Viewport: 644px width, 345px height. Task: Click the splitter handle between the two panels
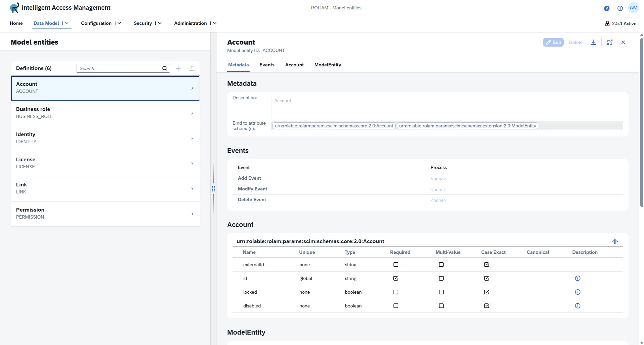pyautogui.click(x=213, y=189)
